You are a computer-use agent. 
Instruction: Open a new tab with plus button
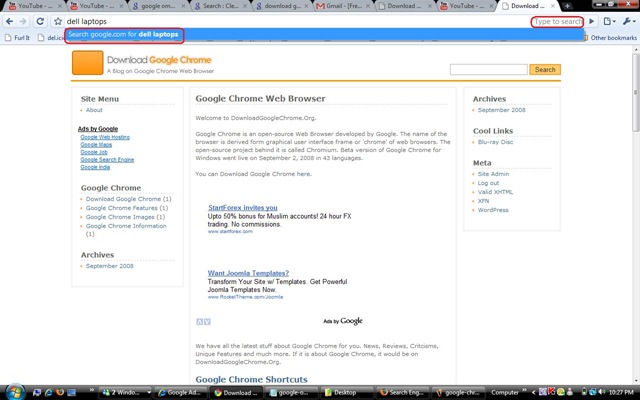click(567, 6)
